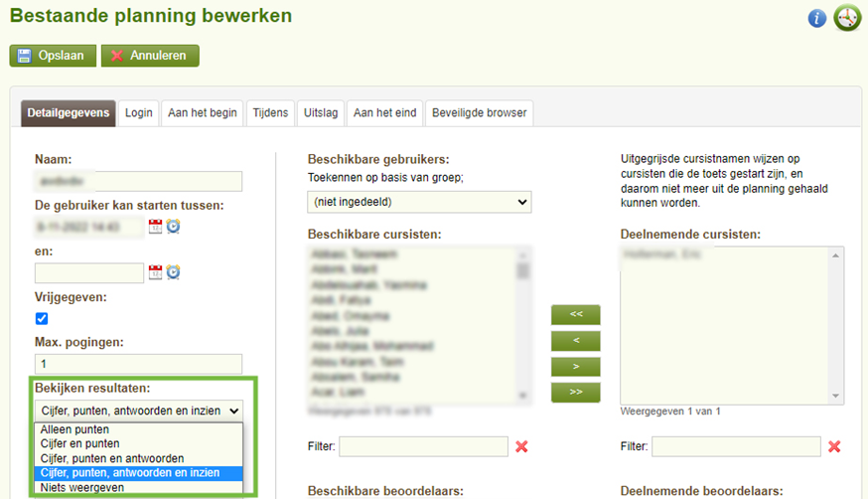Open calendar picker for end date
868x499 pixels.
pyautogui.click(x=156, y=272)
